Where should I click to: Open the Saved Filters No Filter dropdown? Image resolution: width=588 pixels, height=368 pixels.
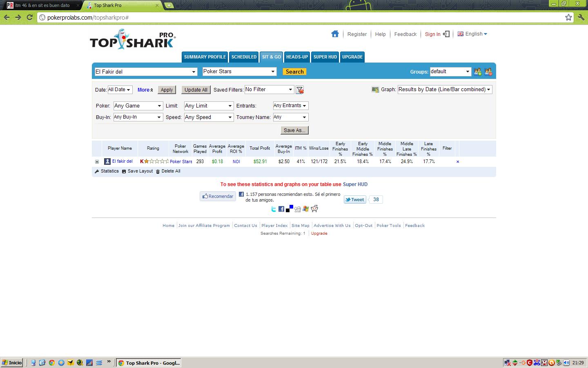269,90
